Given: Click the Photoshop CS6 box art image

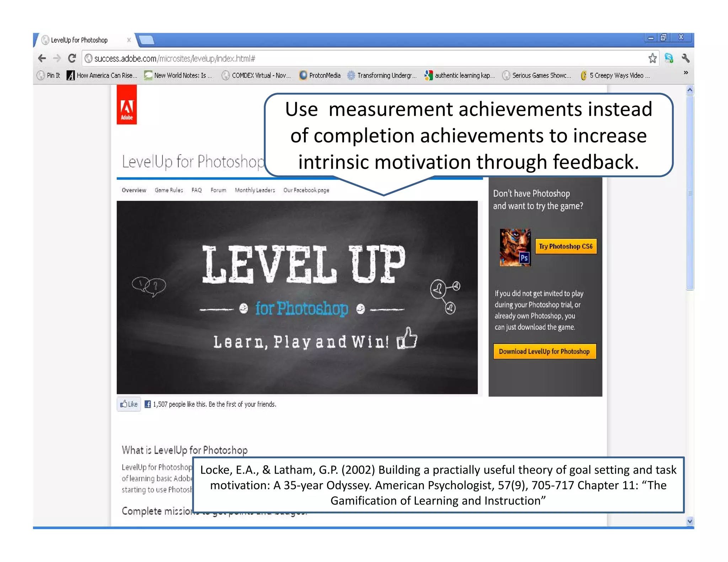Looking at the screenshot, I should [x=515, y=247].
